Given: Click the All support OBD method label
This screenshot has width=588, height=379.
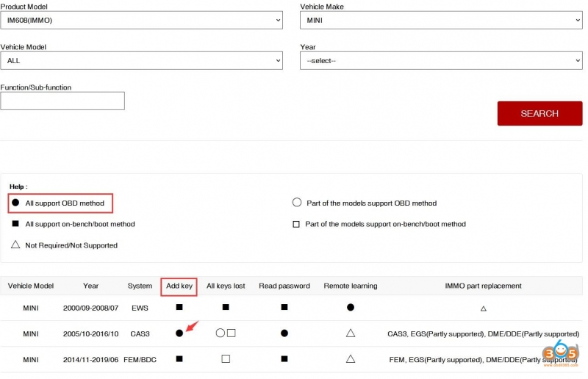Looking at the screenshot, I should 65,203.
